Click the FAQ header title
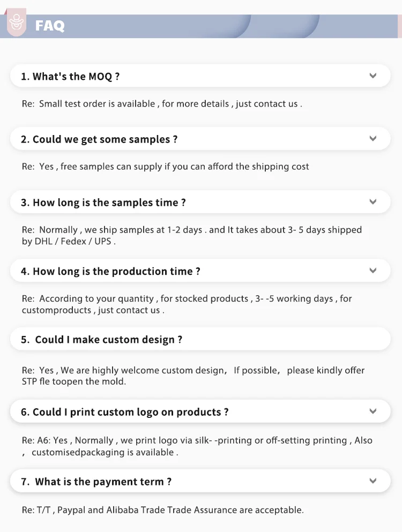Viewport: 402px width, 532px height. tap(50, 26)
